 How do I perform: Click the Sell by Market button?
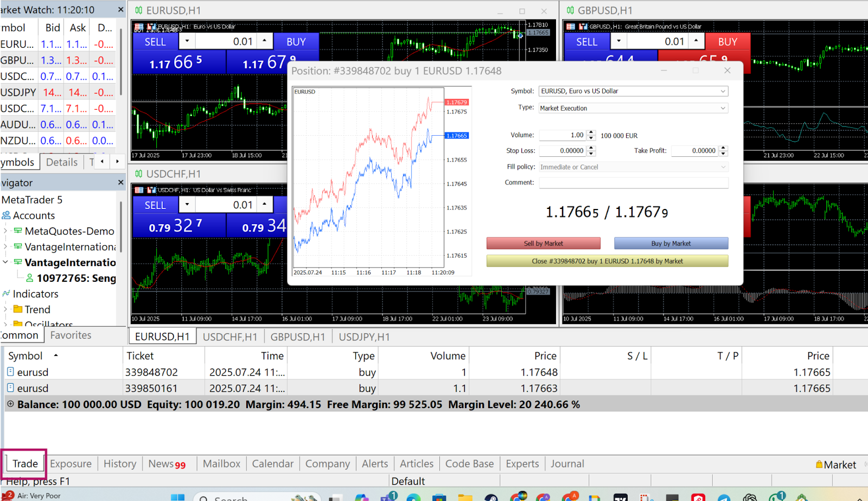coord(542,243)
